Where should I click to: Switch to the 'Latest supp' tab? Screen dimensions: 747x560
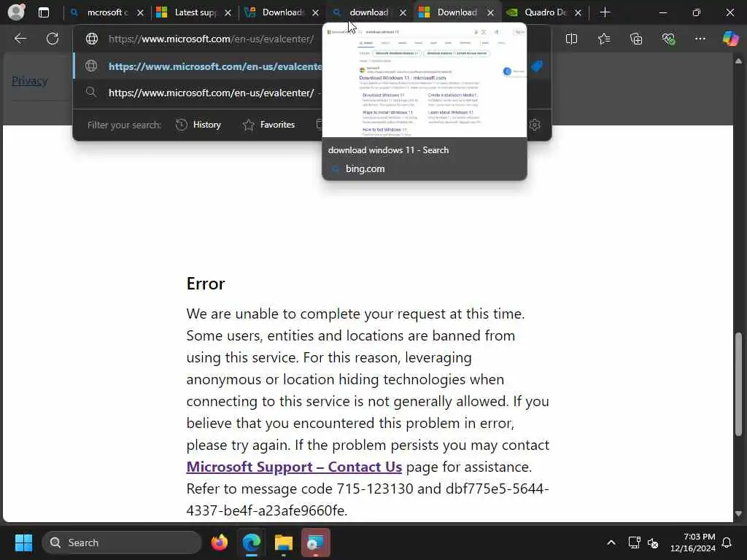pyautogui.click(x=196, y=12)
